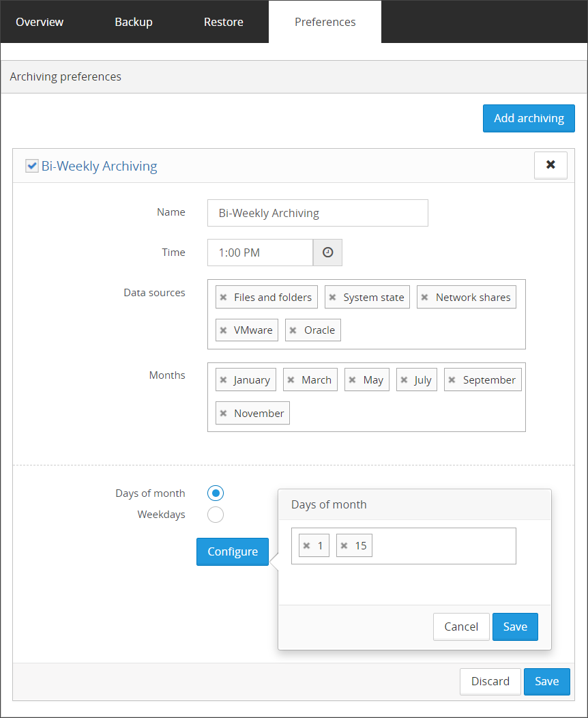Collapse the Bi-Weekly Archiving panel title

coord(100,166)
